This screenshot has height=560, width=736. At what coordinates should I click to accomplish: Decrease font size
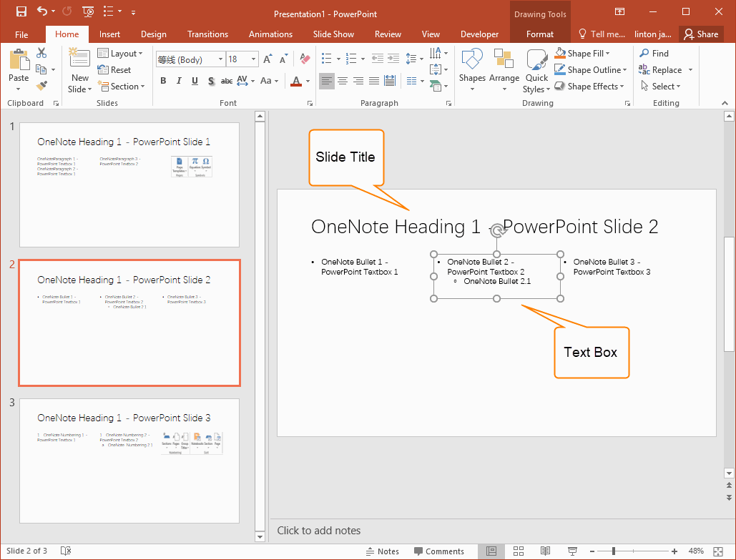pyautogui.click(x=283, y=59)
